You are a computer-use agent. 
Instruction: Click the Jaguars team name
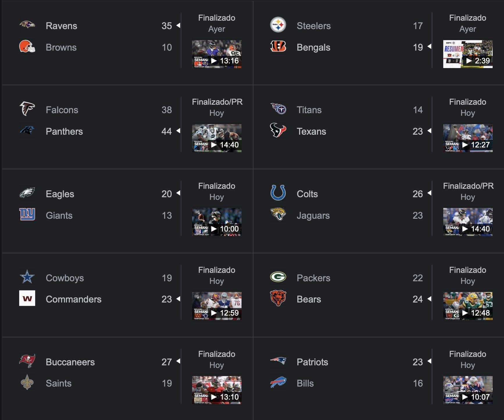click(313, 216)
